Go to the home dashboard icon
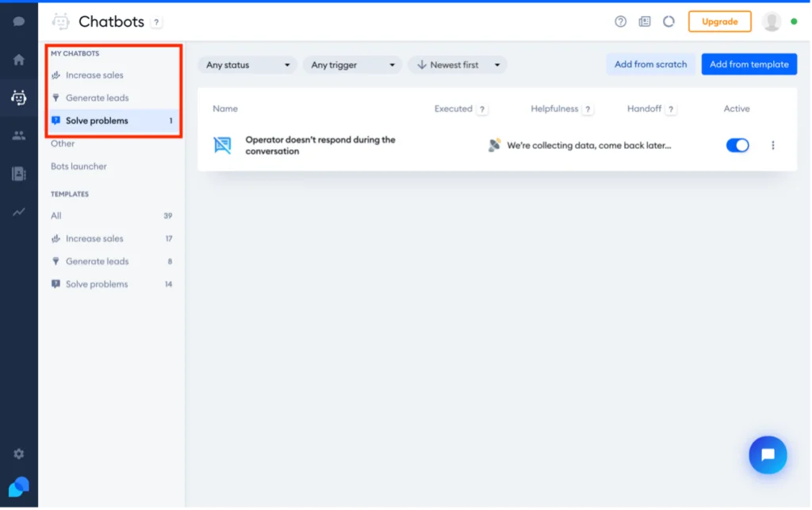Viewport: 812px width, 510px height. pos(19,59)
